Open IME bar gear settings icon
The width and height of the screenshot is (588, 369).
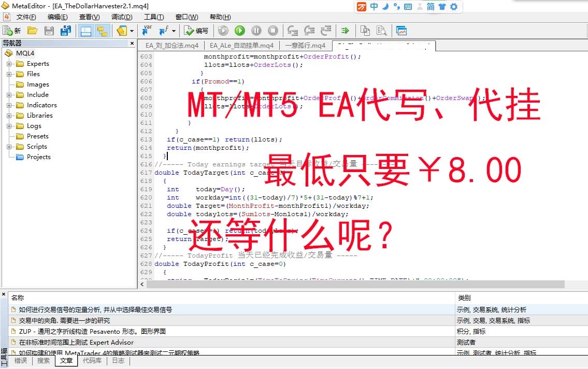454,7
